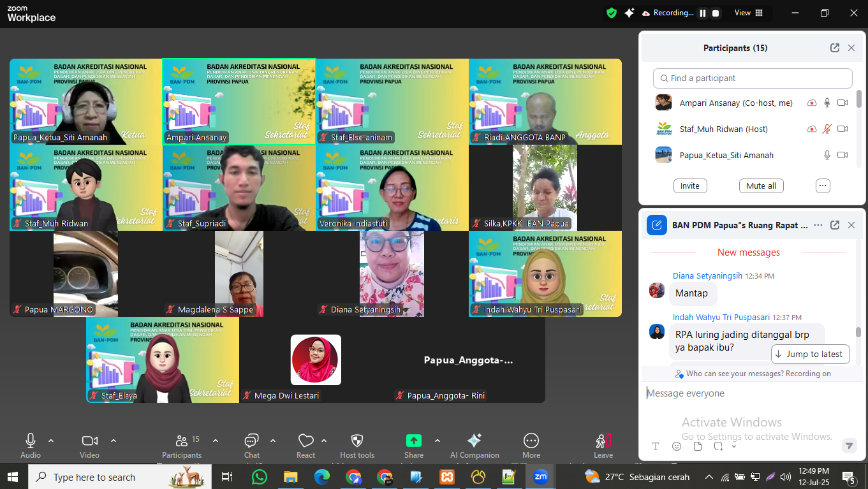Toggle the Audio microphone mute
Viewport: 868px width, 489px height.
pos(30,441)
